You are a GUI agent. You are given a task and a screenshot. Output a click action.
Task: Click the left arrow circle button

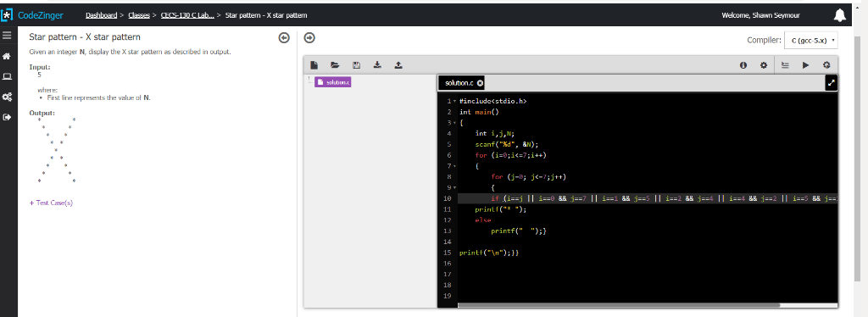[x=284, y=37]
